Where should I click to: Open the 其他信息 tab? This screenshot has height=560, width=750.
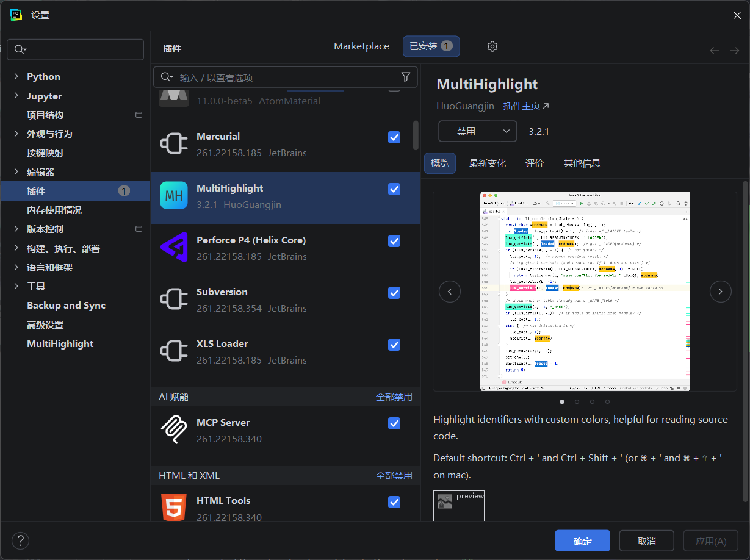[582, 163]
